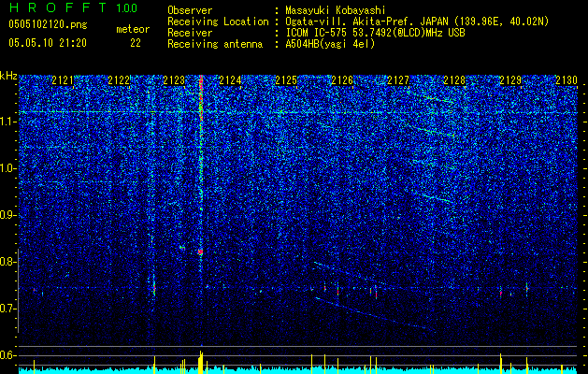Viewport: 588px width, 374px height.
Task: Select the observer name Masayuki Kobayashi
Action: pos(336,10)
